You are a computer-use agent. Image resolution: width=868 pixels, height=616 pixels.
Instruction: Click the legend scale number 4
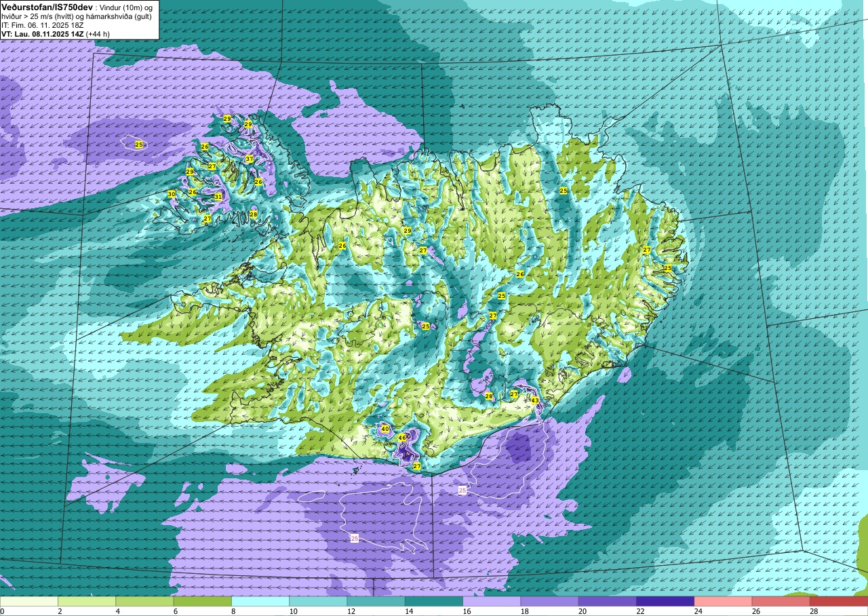pos(117,611)
